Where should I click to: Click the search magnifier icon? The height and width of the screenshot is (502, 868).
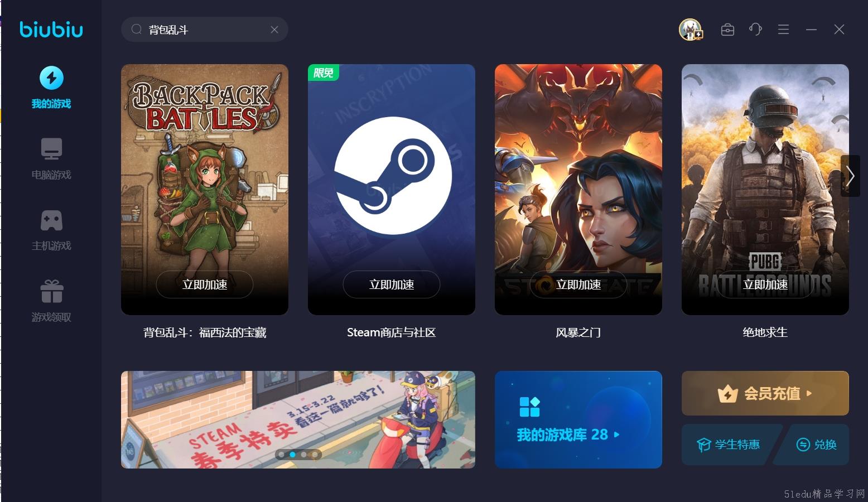pyautogui.click(x=137, y=30)
